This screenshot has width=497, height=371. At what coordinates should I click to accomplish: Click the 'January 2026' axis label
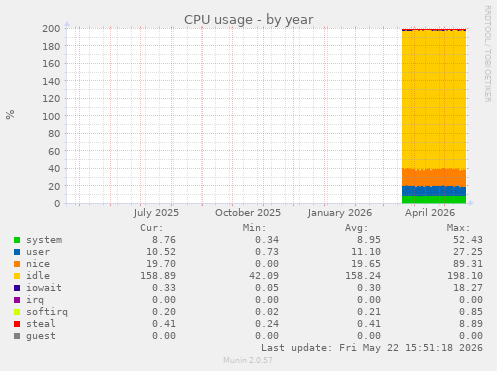coord(339,213)
